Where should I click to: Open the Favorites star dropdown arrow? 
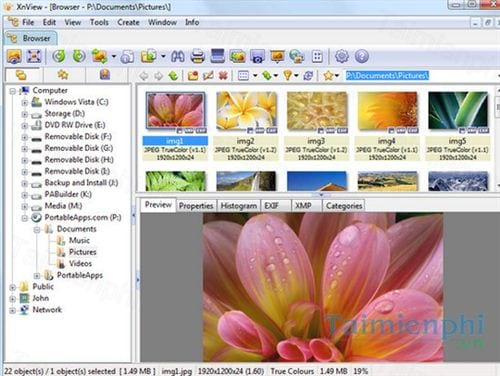(x=337, y=76)
